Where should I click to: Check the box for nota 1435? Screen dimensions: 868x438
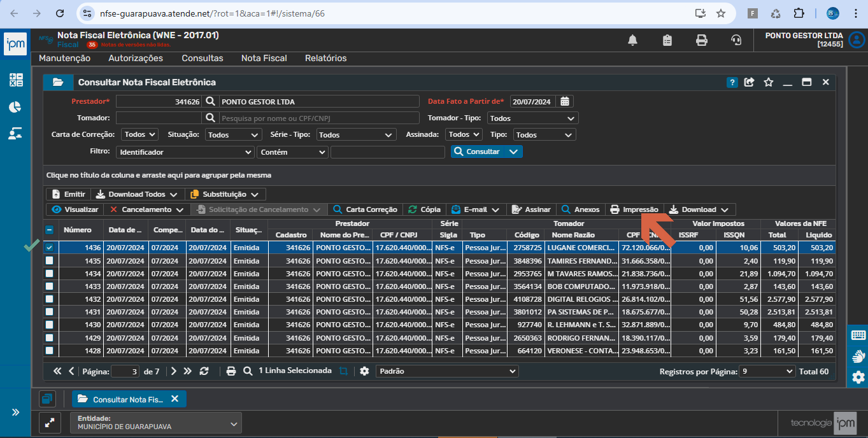click(49, 260)
